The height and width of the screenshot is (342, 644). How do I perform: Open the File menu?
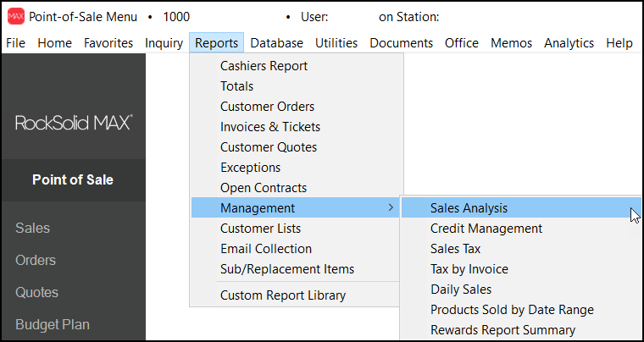coord(16,43)
